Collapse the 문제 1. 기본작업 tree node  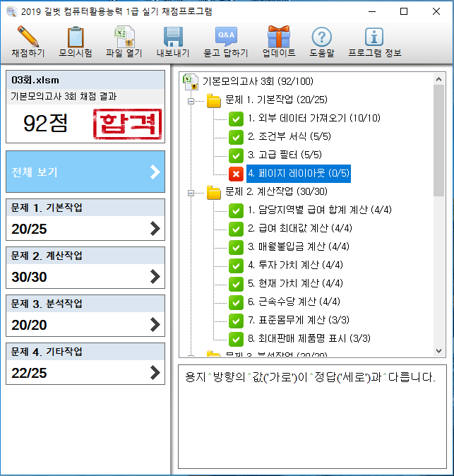coord(190,100)
